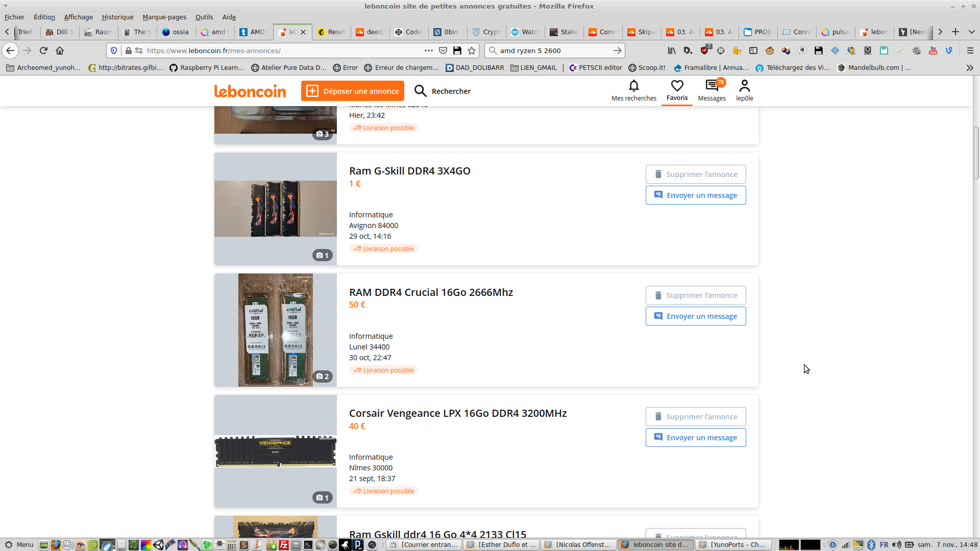Screen dimensions: 980x551
Task: Click the Crucial RAM listing thumbnail
Action: [275, 330]
